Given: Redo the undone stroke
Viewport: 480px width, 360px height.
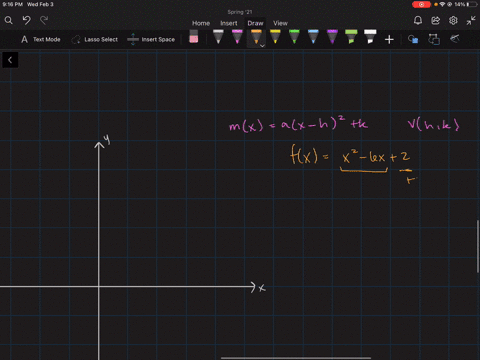Looking at the screenshot, I should 44,21.
